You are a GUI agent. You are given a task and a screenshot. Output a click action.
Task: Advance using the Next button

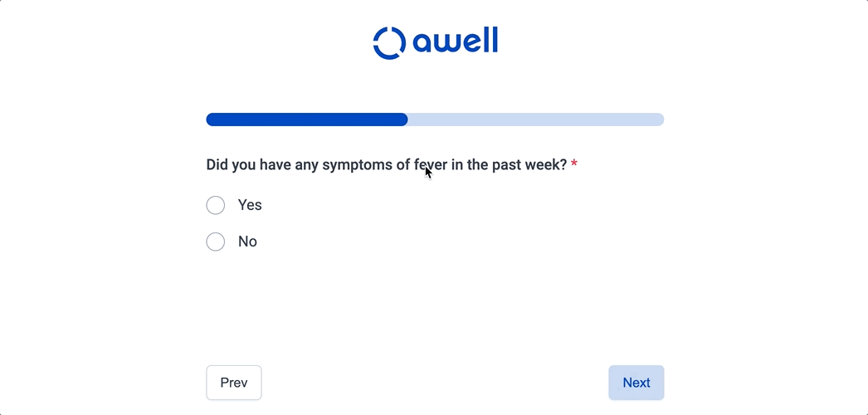pyautogui.click(x=636, y=383)
